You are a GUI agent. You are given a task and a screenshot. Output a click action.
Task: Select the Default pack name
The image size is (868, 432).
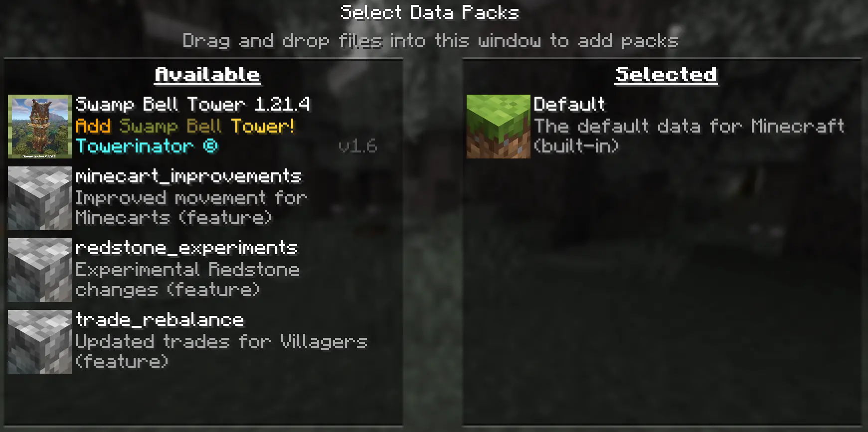point(569,105)
